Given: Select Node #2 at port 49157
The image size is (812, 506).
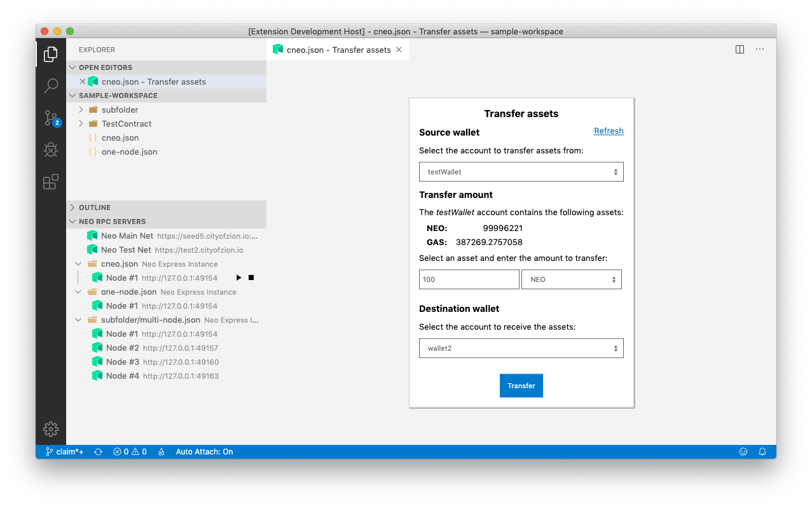Looking at the screenshot, I should coord(166,348).
